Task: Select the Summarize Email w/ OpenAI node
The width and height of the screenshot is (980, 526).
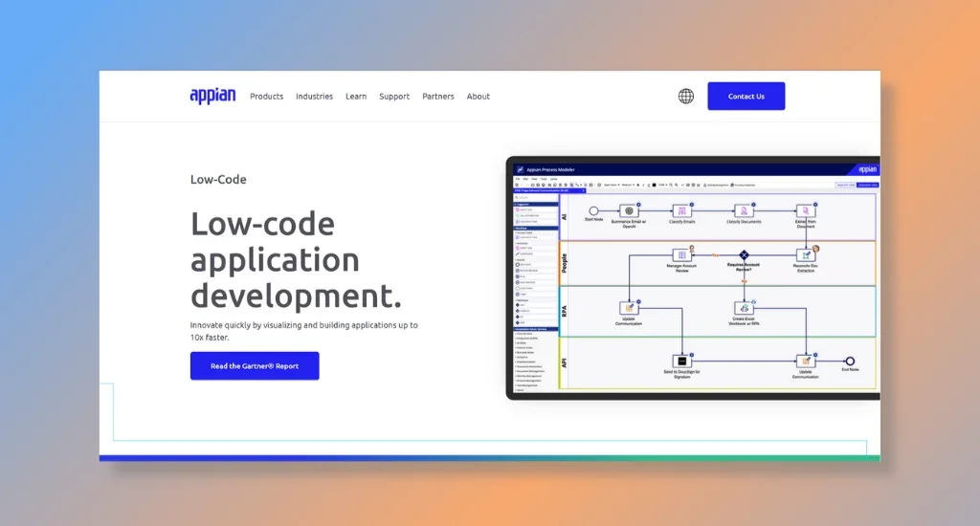Action: pyautogui.click(x=629, y=210)
